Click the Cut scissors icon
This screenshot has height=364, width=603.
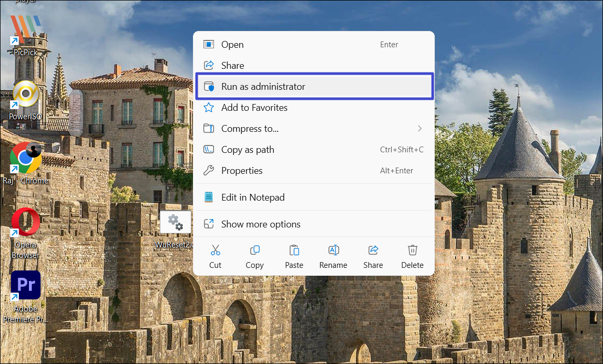215,250
